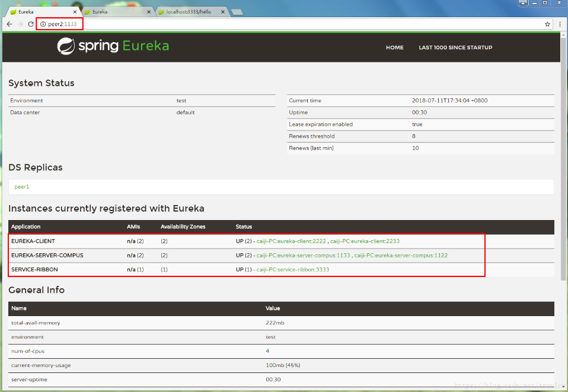The image size is (568, 392).
Task: Select the first Eureka tab
Action: (42, 12)
